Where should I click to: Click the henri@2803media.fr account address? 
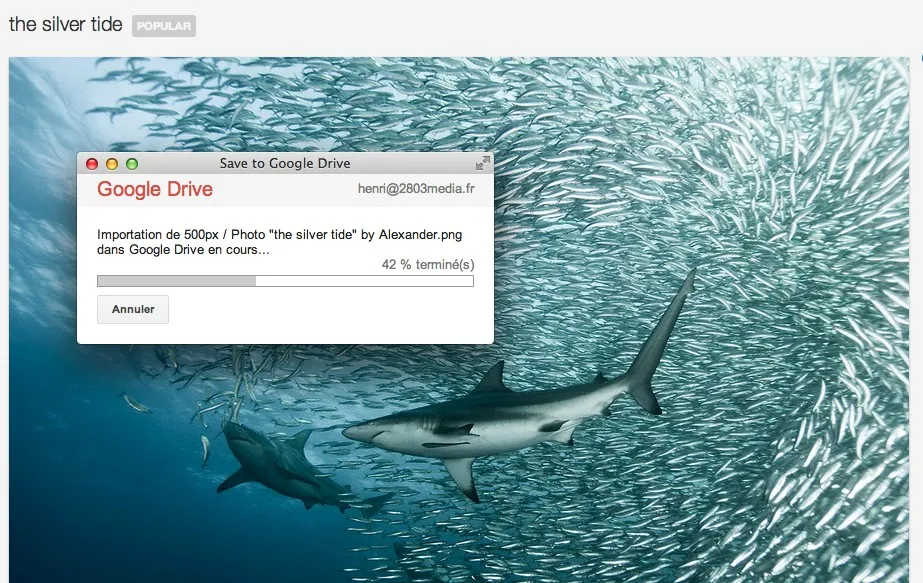point(416,188)
